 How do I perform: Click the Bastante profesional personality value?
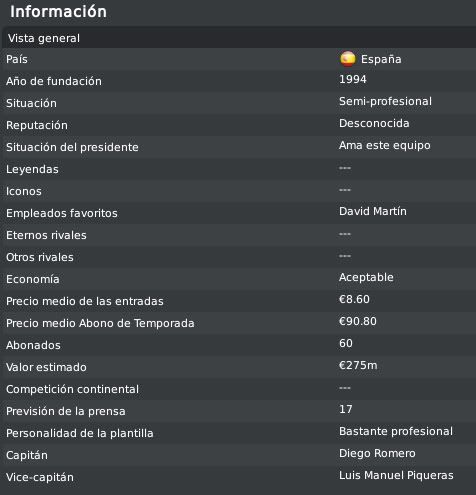coord(396,431)
